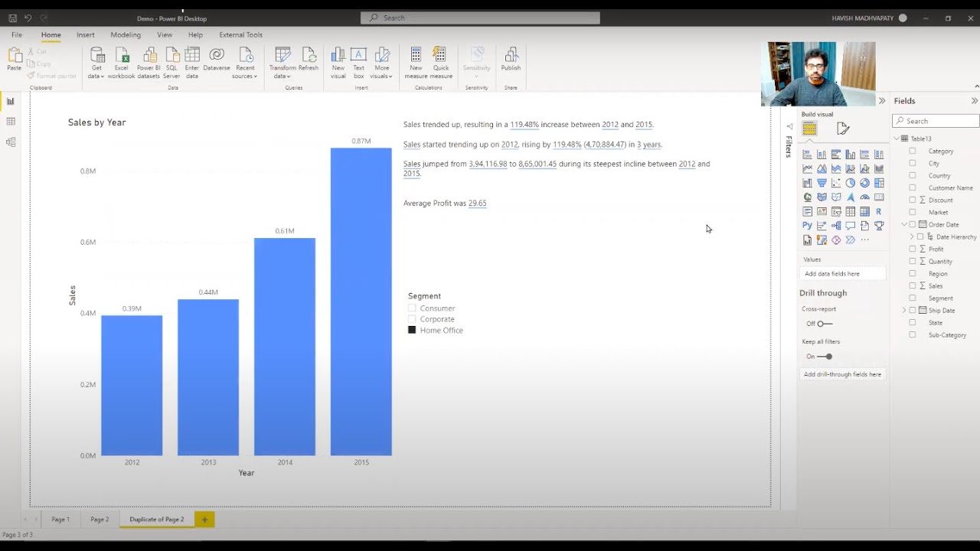Screen dimensions: 980x551
Task: Select the Q&A visual
Action: (851, 225)
